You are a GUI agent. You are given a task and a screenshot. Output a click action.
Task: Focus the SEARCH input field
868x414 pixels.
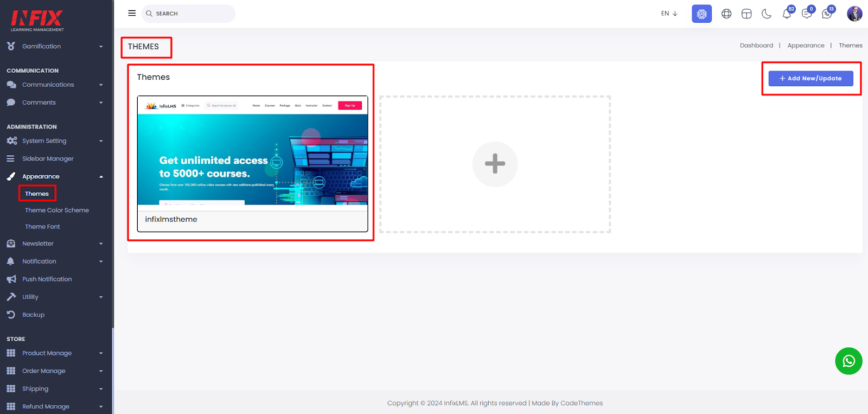coord(188,14)
